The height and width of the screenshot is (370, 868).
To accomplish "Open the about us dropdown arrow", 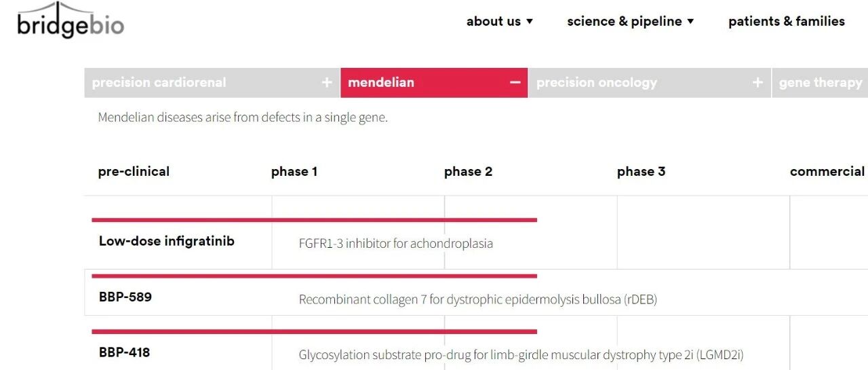I will coord(530,22).
